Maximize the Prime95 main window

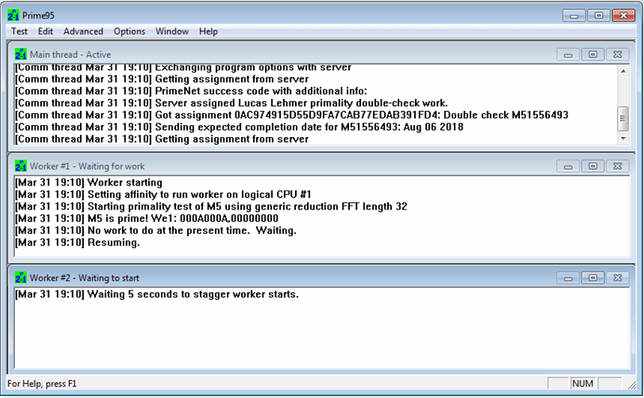click(598, 16)
